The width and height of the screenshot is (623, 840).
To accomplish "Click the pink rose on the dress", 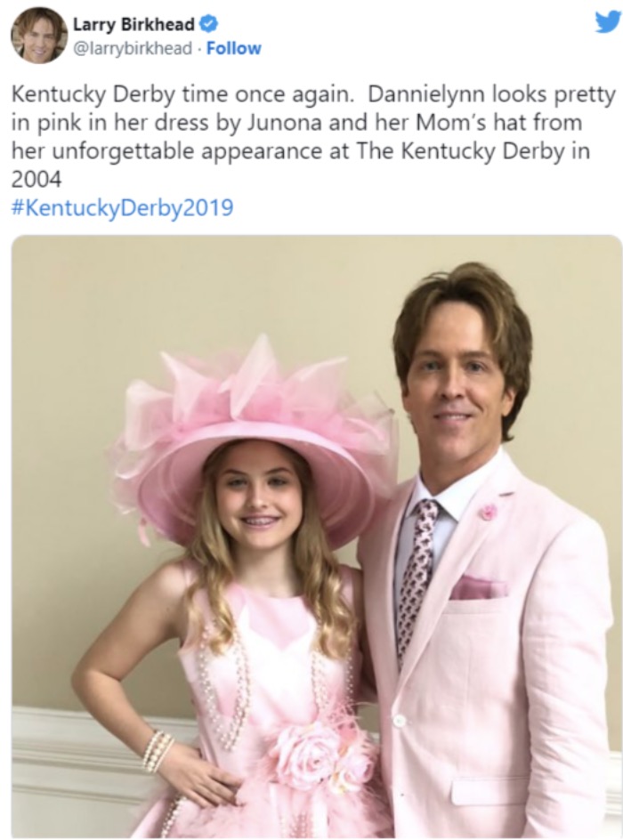I will point(309,756).
